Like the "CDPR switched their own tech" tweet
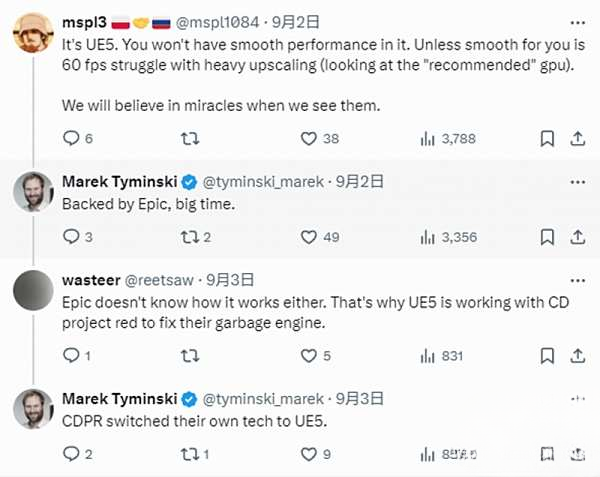The width and height of the screenshot is (600, 477). click(310, 454)
